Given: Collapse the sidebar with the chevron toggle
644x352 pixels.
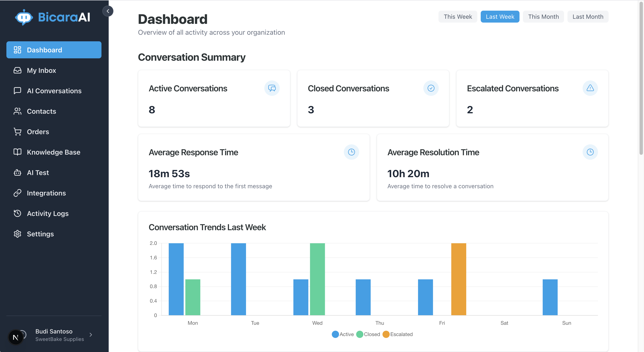Looking at the screenshot, I should pyautogui.click(x=108, y=11).
